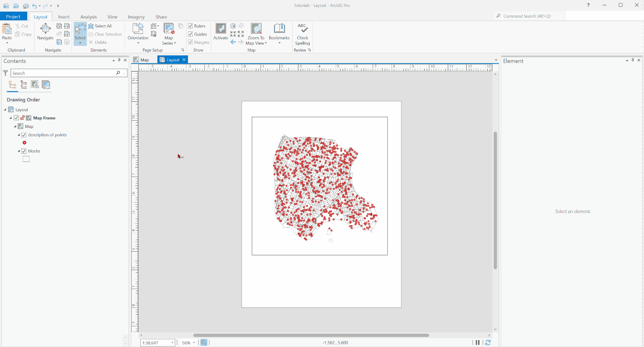Image resolution: width=644 pixels, height=347 pixels.
Task: Switch to the Insert ribbon tab
Action: pos(64,17)
